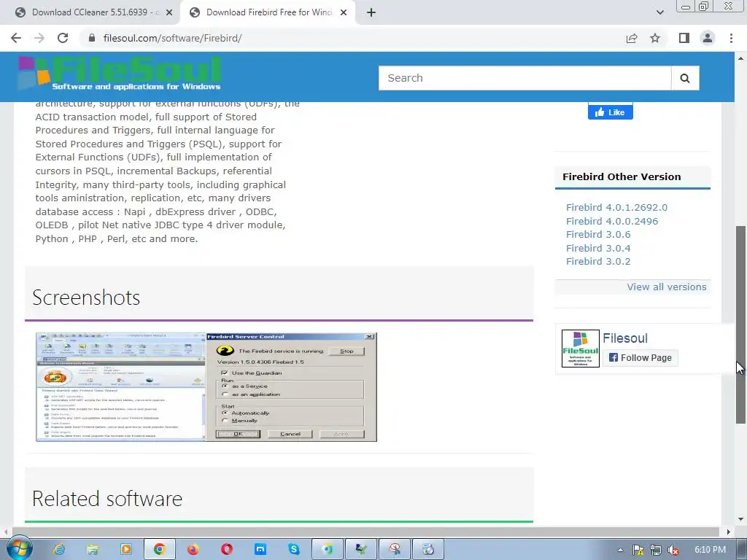Open the Firebird 3.0.6 link

(x=598, y=235)
